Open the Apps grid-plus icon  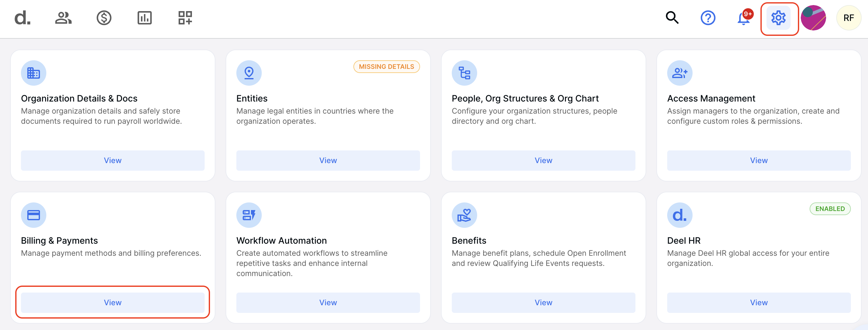(185, 18)
